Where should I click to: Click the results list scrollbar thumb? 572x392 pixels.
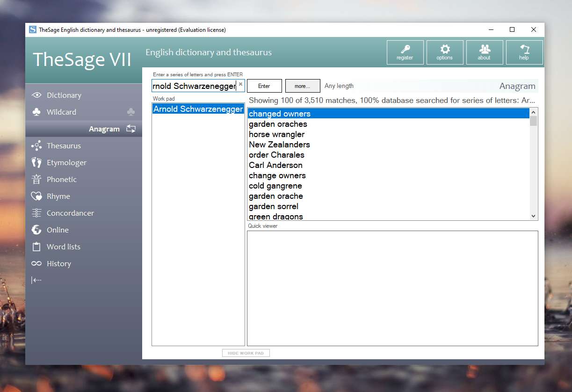[534, 121]
